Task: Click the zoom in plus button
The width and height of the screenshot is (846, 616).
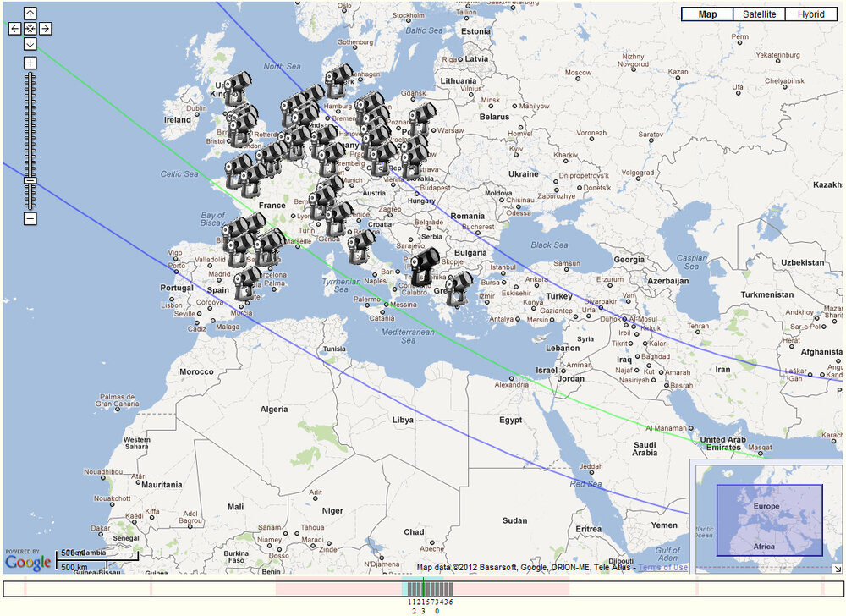Action: (30, 63)
